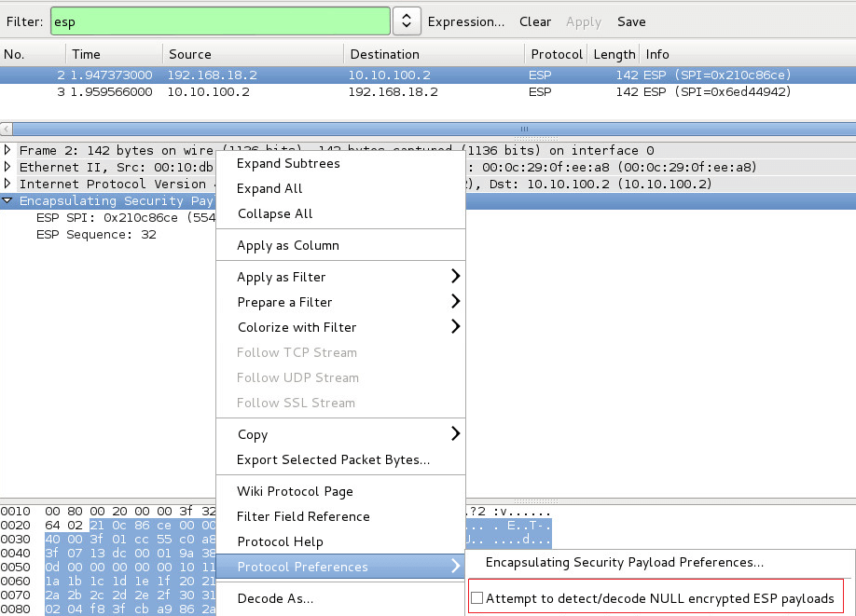Select packet 2 from 192.168.18.2
Screen dimensions: 856x616
pos(428,75)
